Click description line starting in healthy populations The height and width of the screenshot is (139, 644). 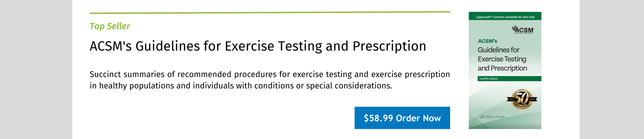point(241,86)
